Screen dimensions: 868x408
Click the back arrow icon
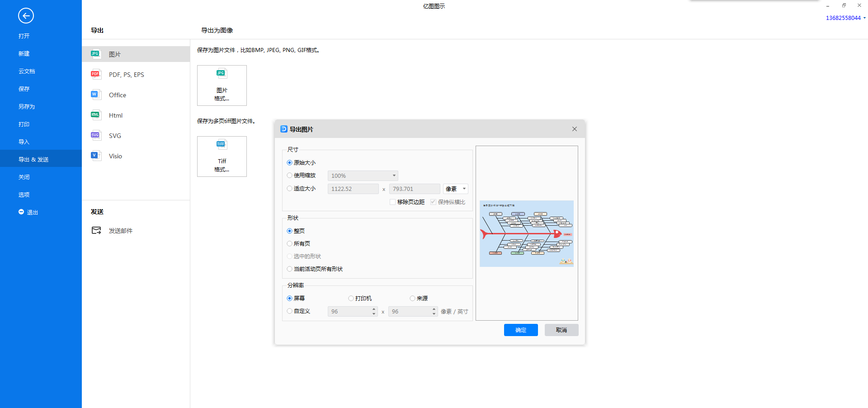click(26, 16)
